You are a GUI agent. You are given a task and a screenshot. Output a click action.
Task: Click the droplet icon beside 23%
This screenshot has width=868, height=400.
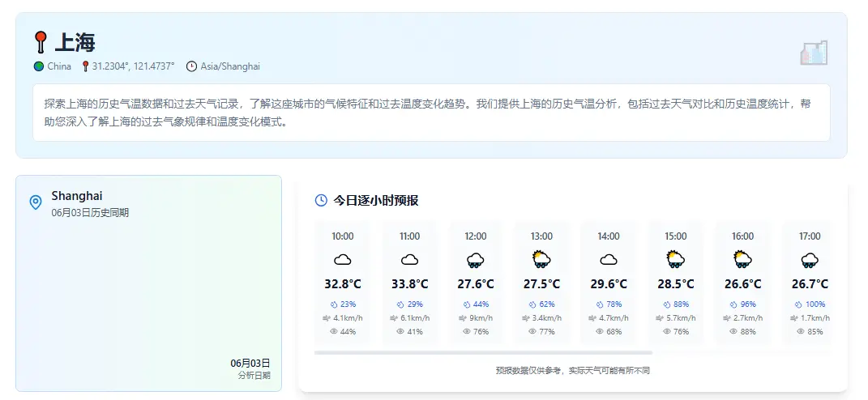(334, 304)
